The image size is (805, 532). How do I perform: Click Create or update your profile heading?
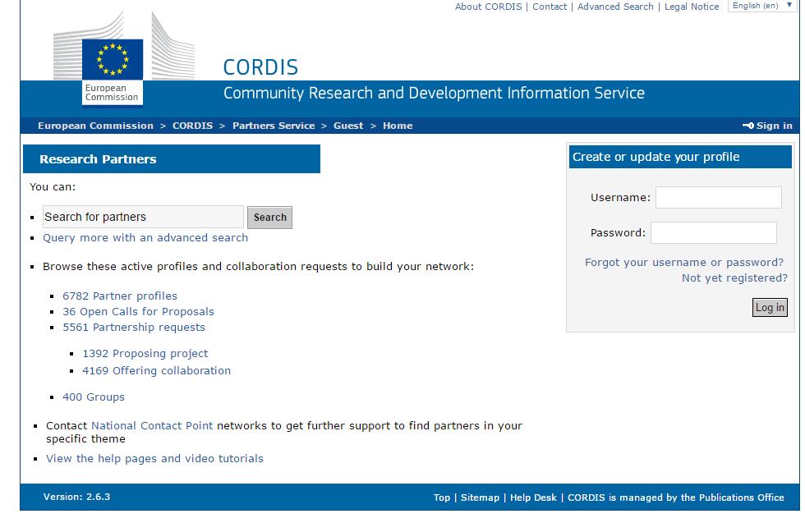tap(656, 157)
